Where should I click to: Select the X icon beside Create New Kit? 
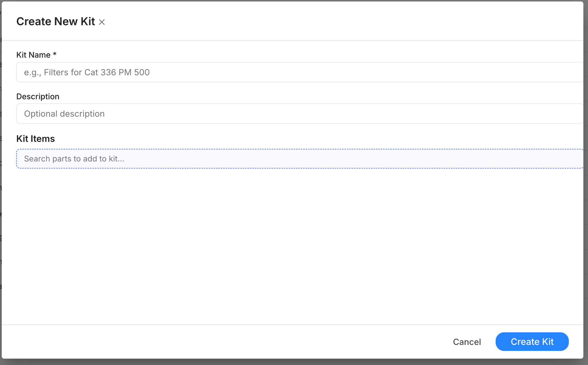[x=102, y=22]
